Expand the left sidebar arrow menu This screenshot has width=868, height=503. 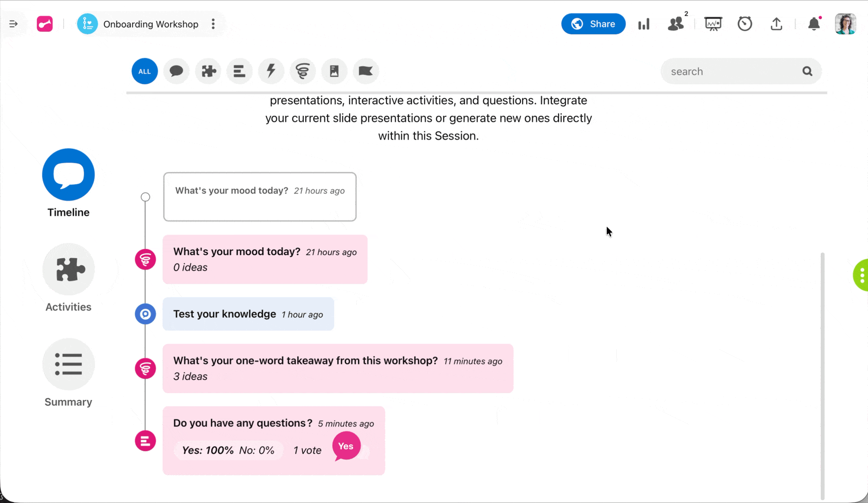point(14,24)
